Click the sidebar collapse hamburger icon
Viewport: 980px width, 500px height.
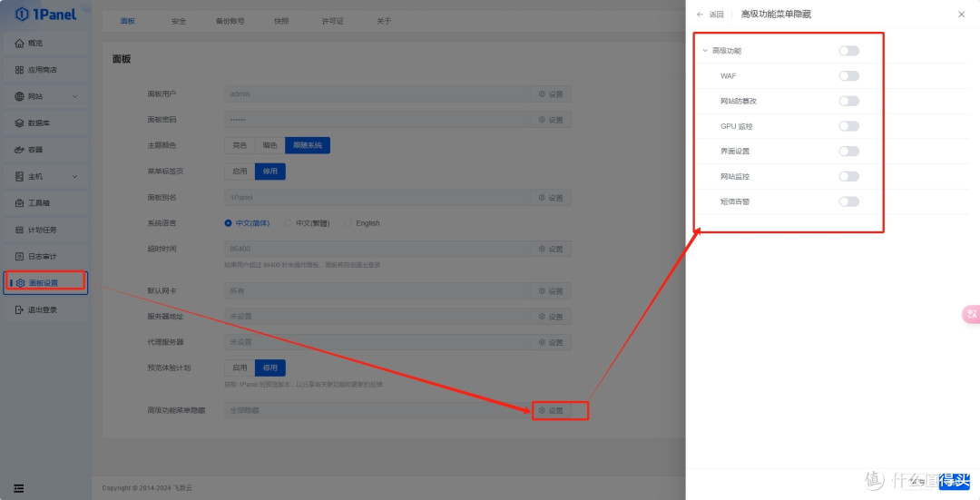19,488
